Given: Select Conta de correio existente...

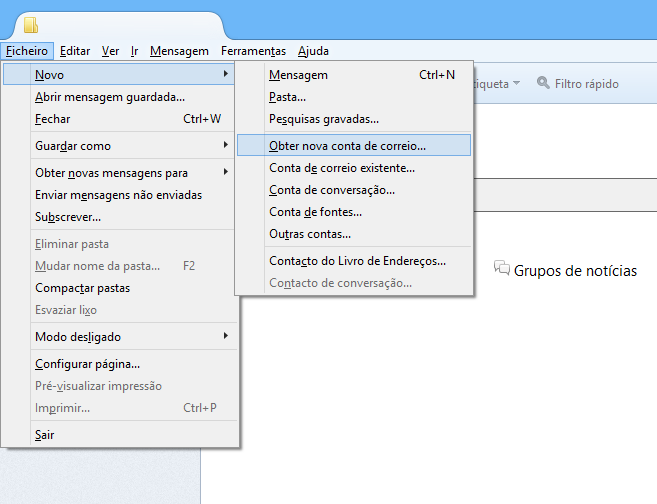Looking at the screenshot, I should point(341,168).
